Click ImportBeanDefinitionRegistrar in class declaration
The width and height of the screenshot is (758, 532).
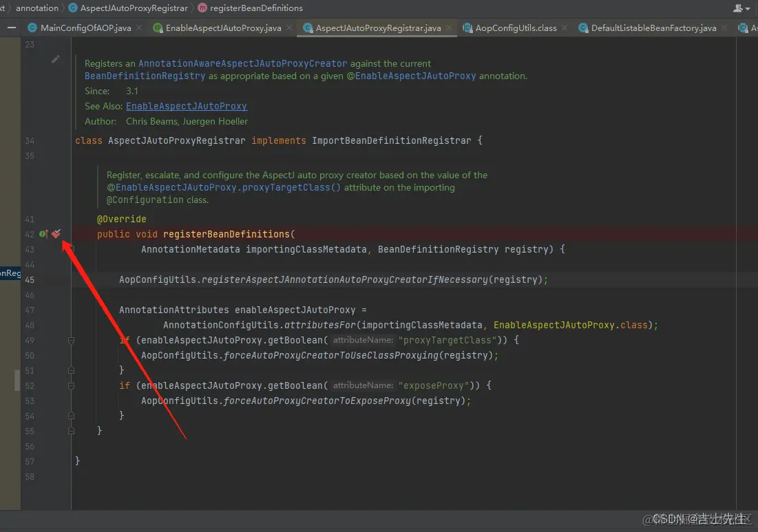click(x=392, y=140)
